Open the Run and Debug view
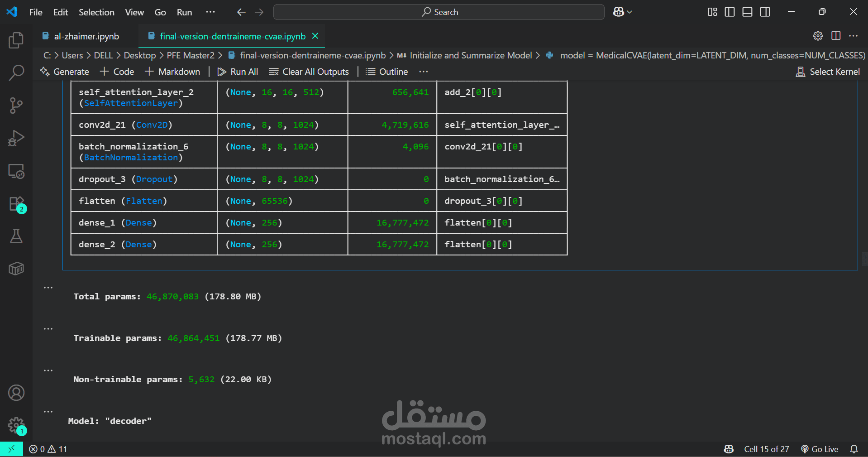Image resolution: width=868 pixels, height=457 pixels. pos(16,138)
